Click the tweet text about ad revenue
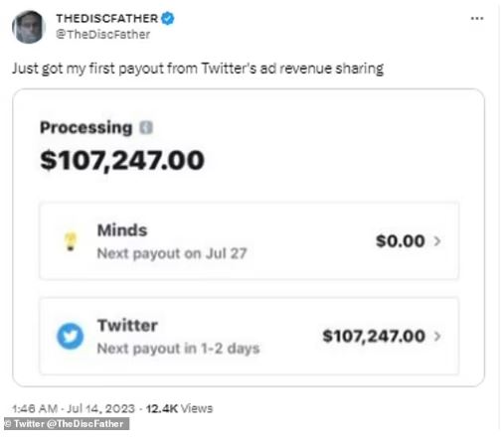Viewport: 503px width, 448px height. pyautogui.click(x=198, y=69)
